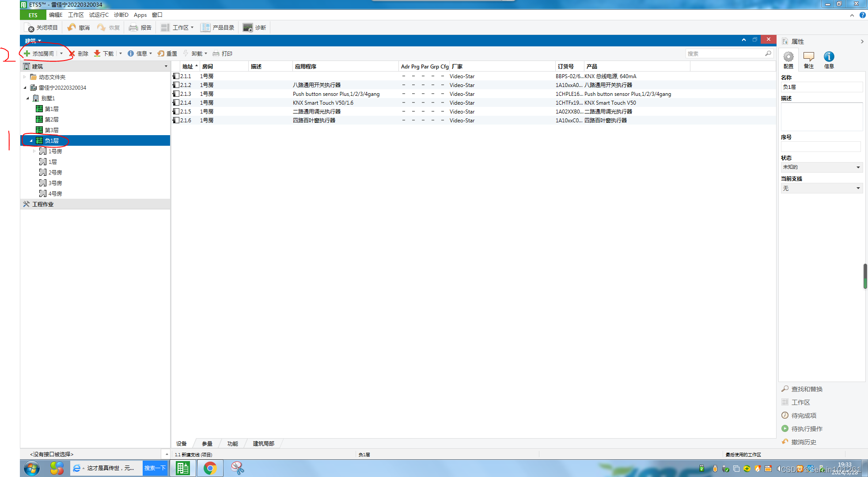Click the Reset (重置) toolbar icon
Viewport: 868px width, 477px height.
click(161, 53)
